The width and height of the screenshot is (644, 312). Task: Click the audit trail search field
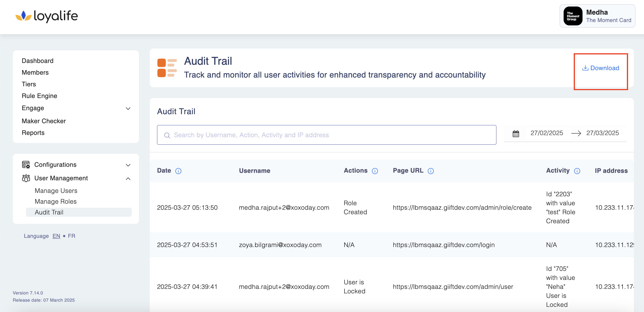coord(326,135)
